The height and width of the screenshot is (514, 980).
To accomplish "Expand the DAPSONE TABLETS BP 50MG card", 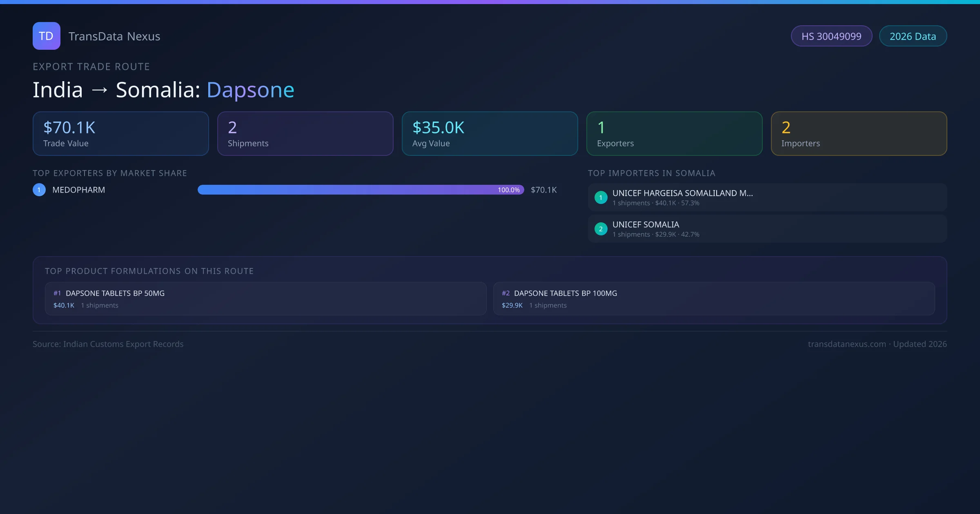I will (265, 298).
